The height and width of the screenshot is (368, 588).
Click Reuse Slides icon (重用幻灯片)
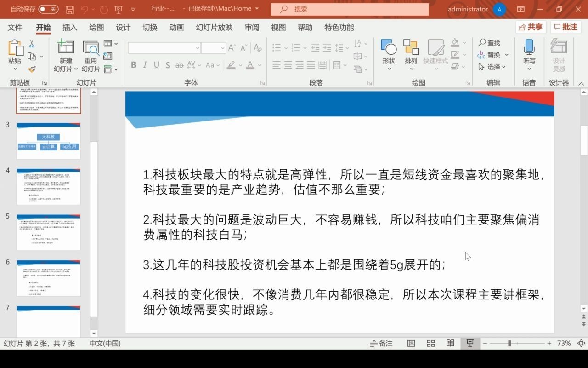tap(91, 48)
